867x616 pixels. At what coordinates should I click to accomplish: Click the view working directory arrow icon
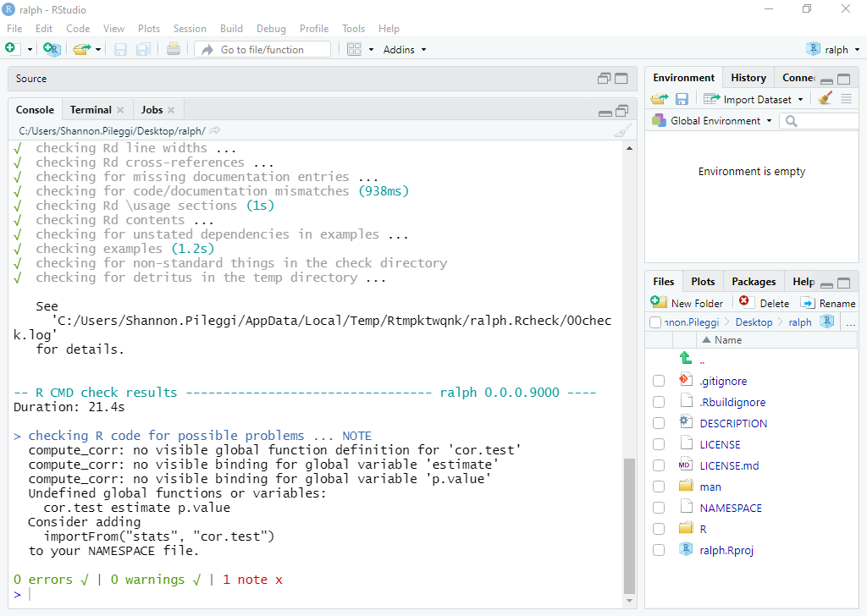tap(214, 131)
